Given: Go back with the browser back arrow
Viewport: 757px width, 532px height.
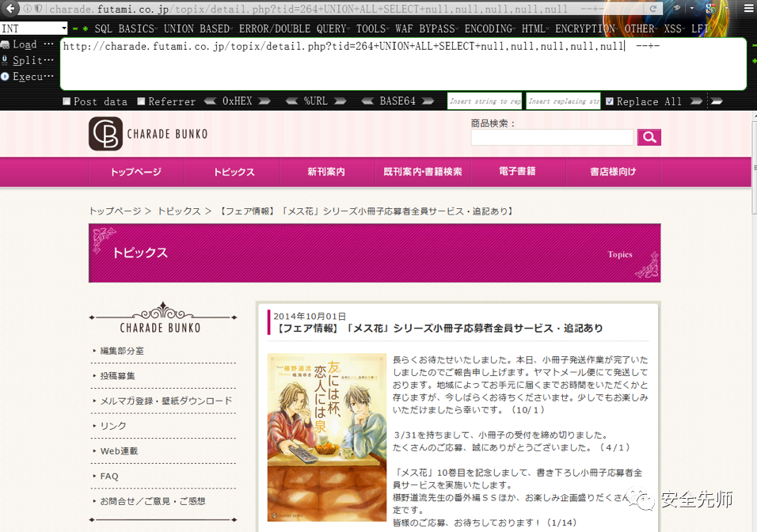Looking at the screenshot, I should (10, 8).
